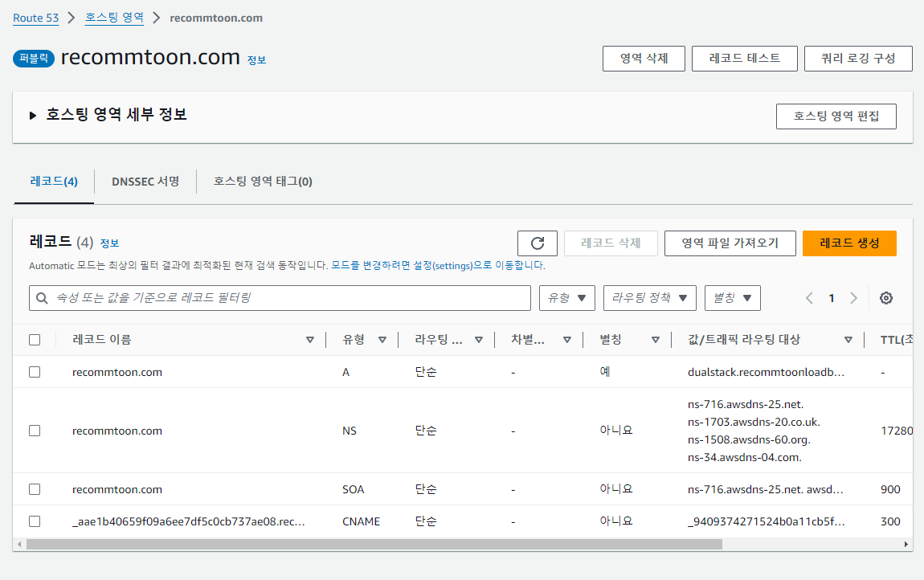Check the NS record row checkbox
The height and width of the screenshot is (580, 924).
35,431
